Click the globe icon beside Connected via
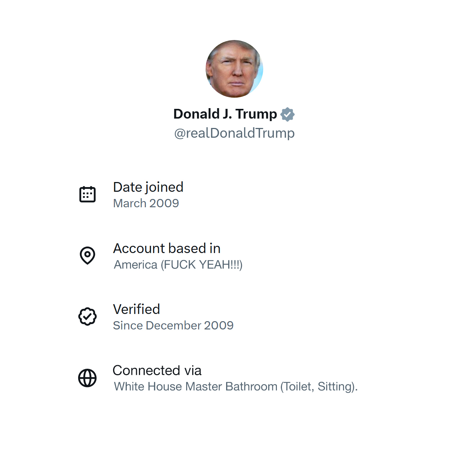The image size is (476, 452). tap(87, 378)
